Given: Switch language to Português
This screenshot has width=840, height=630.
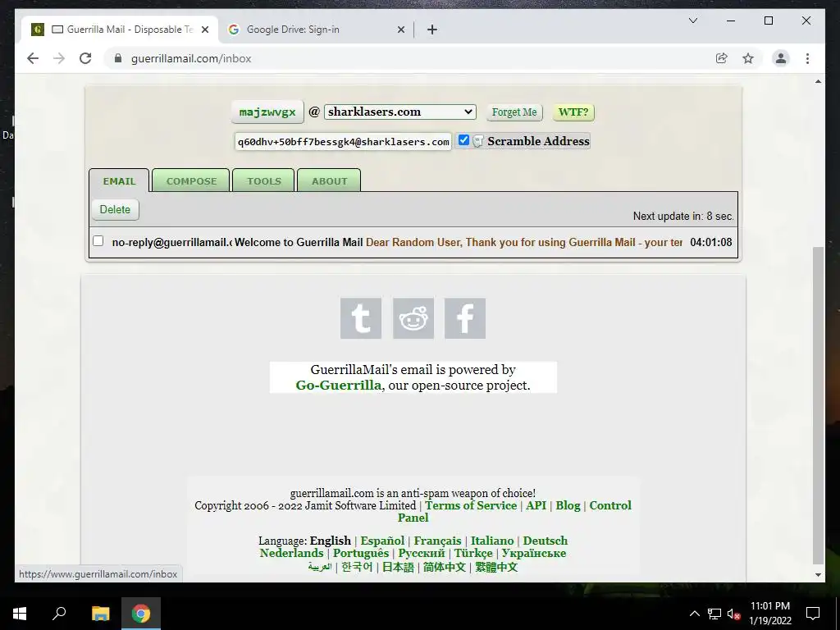Looking at the screenshot, I should [x=361, y=553].
